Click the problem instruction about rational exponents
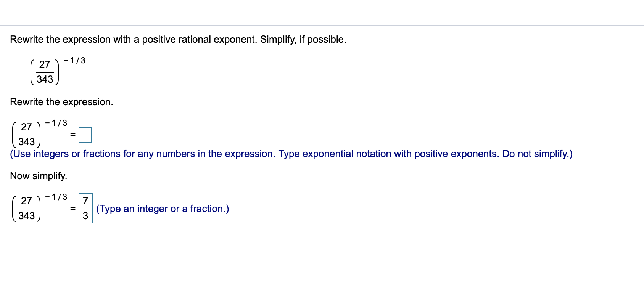This screenshot has width=644, height=308. point(178,39)
